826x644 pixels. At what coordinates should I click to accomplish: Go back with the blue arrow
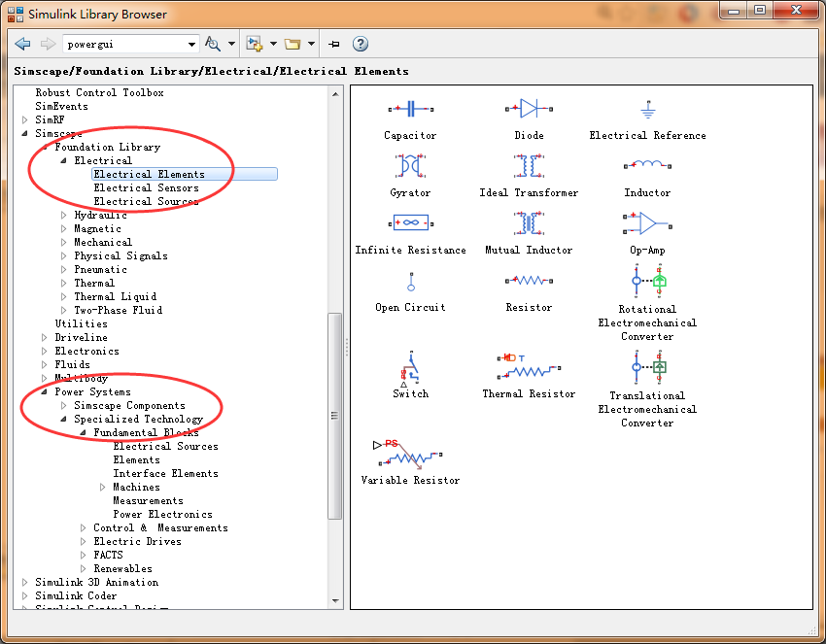click(x=22, y=44)
